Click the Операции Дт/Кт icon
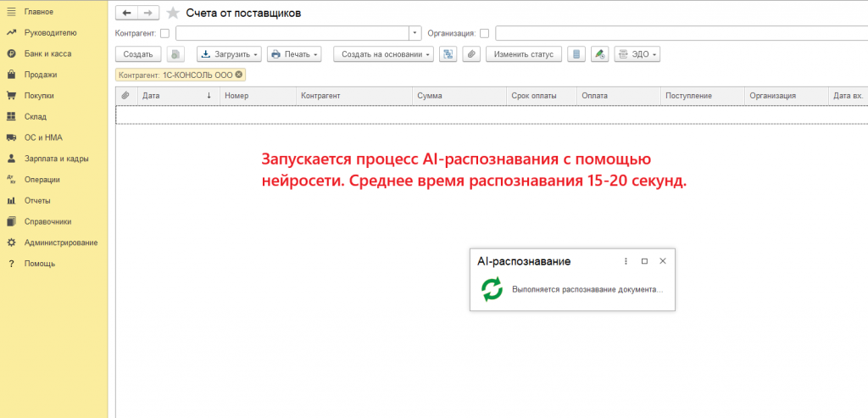This screenshot has height=418, width=868. [x=10, y=180]
